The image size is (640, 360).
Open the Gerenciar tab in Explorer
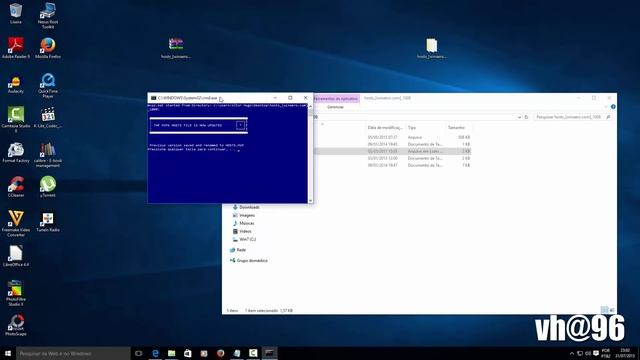[x=336, y=107]
